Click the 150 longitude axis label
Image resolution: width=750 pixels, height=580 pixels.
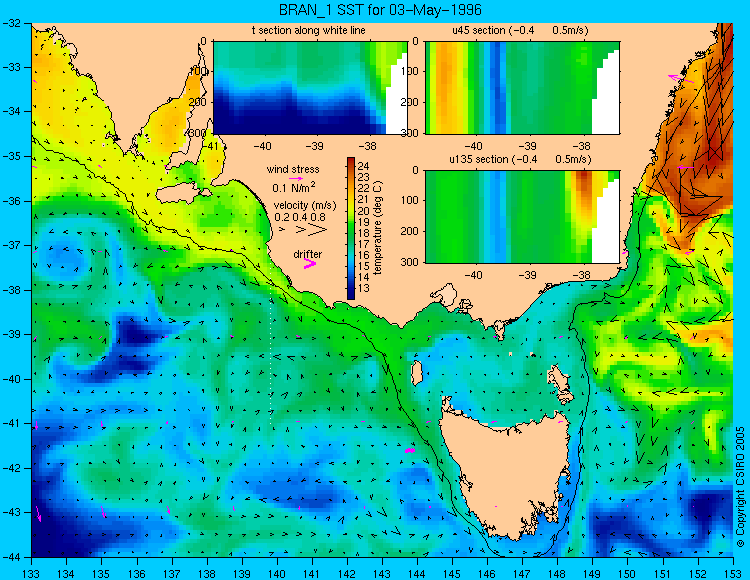click(628, 573)
